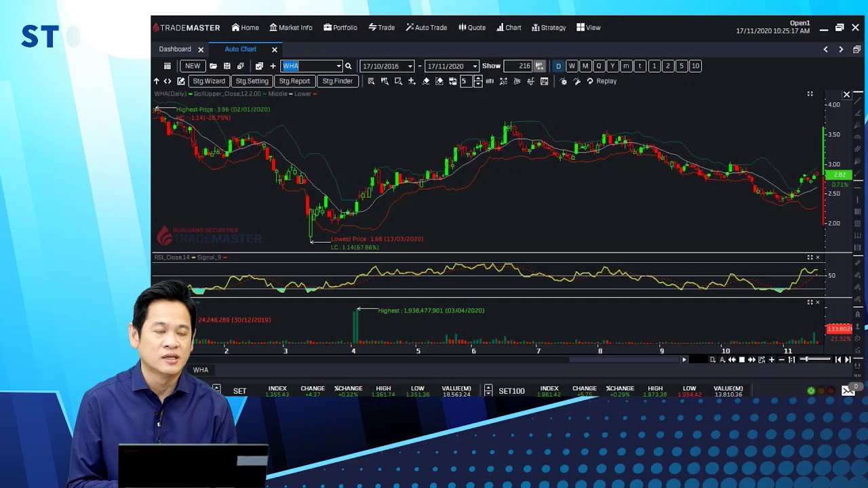Image resolution: width=868 pixels, height=488 pixels.
Task: Go to previous tab arrow
Action: (825, 49)
